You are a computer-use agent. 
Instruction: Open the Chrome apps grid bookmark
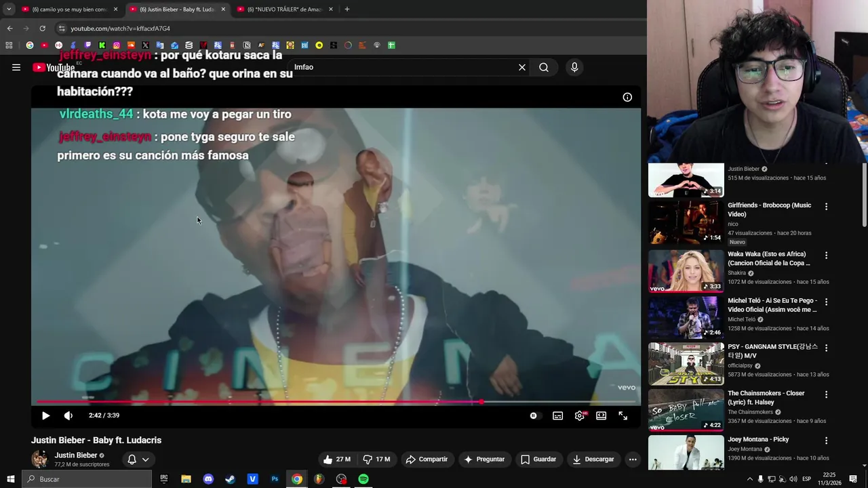click(9, 45)
